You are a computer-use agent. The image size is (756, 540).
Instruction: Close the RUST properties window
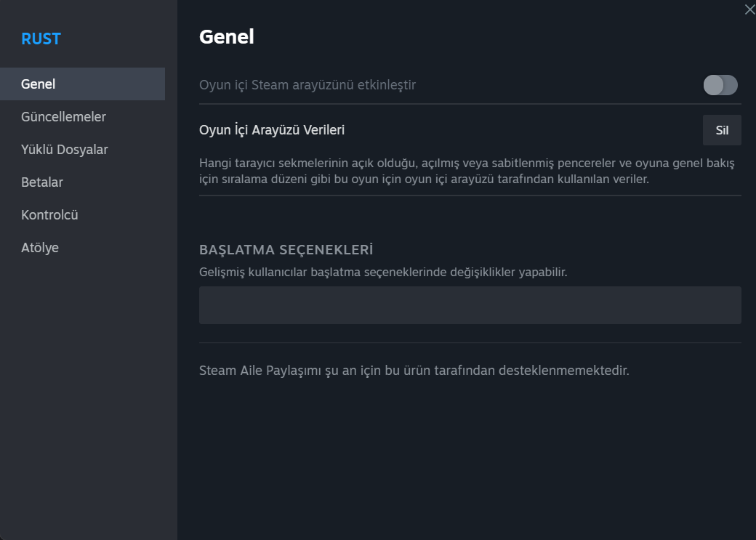pyautogui.click(x=749, y=10)
